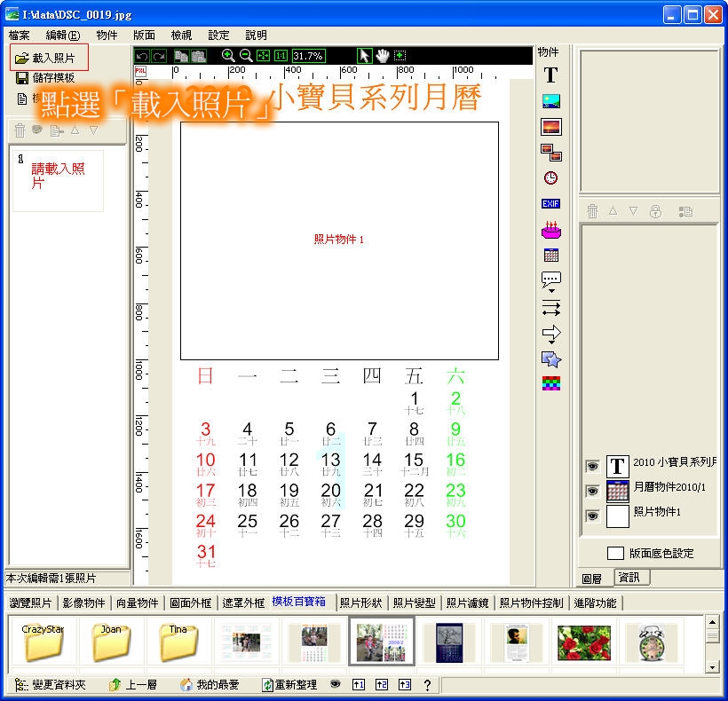Open the 檔案 menu
The height and width of the screenshot is (701, 728).
(x=20, y=35)
